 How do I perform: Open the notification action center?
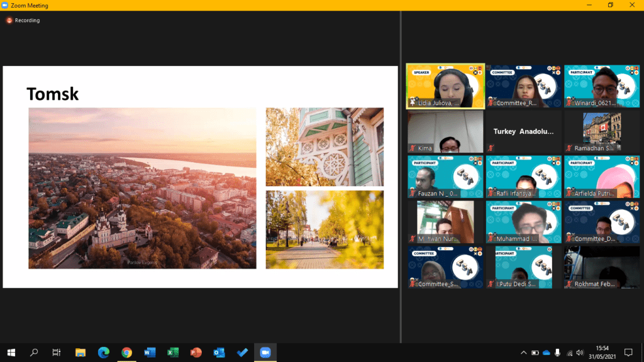tap(628, 353)
